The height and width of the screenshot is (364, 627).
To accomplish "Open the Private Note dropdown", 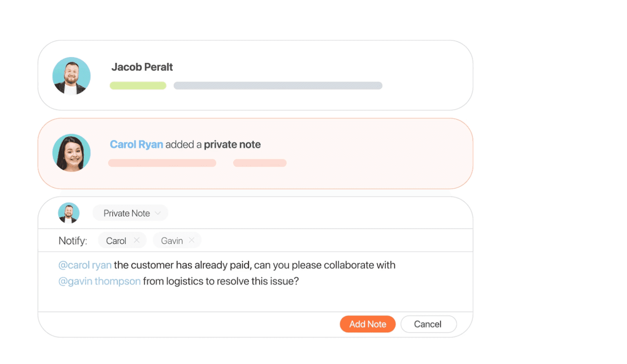I will pyautogui.click(x=130, y=213).
